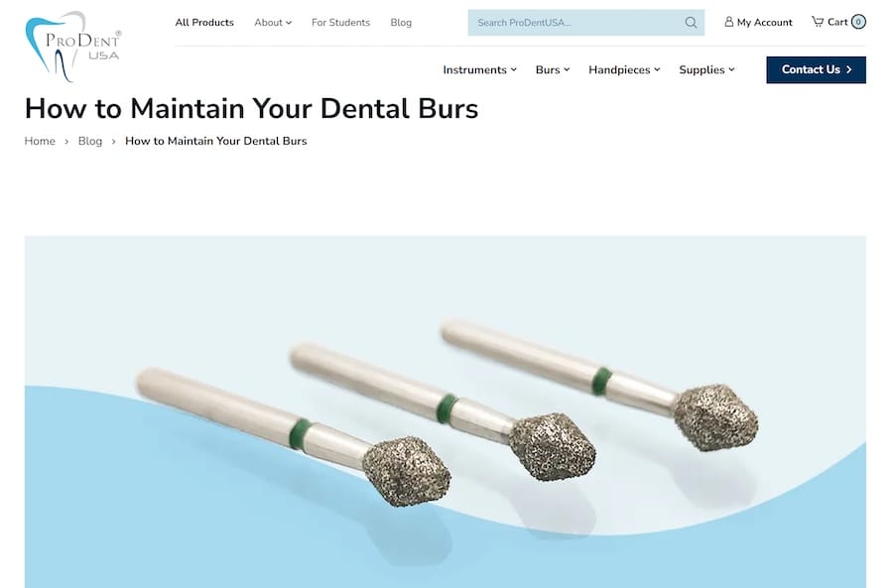The width and height of the screenshot is (893, 588).
Task: Click breadcrumb separator arrow after Blog
Action: 113,141
